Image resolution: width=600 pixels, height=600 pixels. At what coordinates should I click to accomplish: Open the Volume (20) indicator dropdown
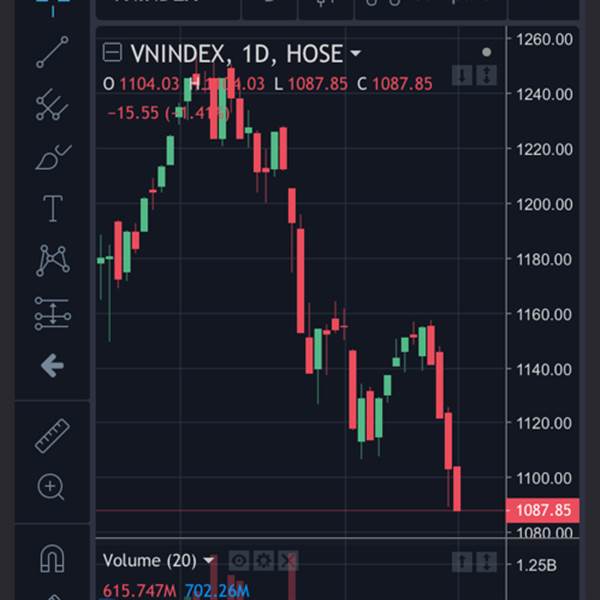pos(209,561)
